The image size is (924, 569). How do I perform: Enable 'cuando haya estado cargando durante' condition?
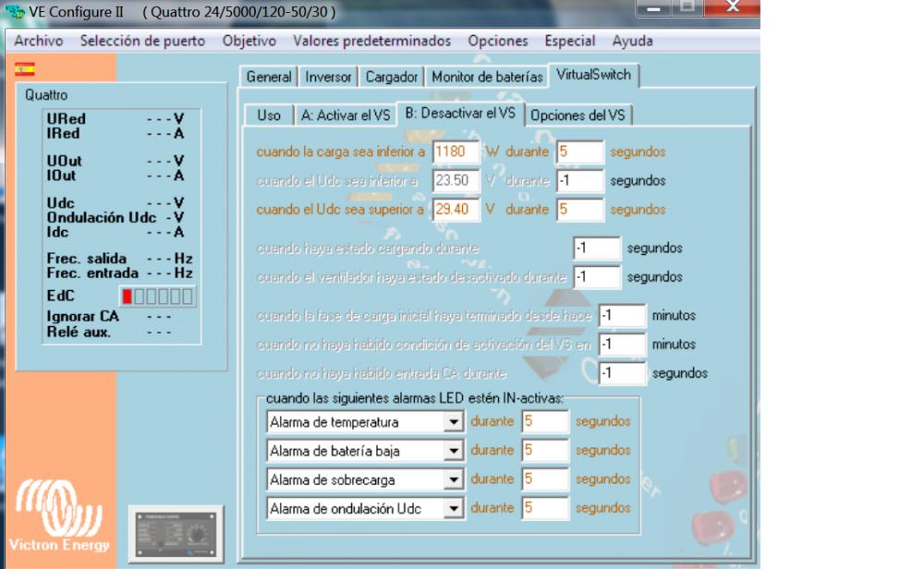tap(367, 248)
